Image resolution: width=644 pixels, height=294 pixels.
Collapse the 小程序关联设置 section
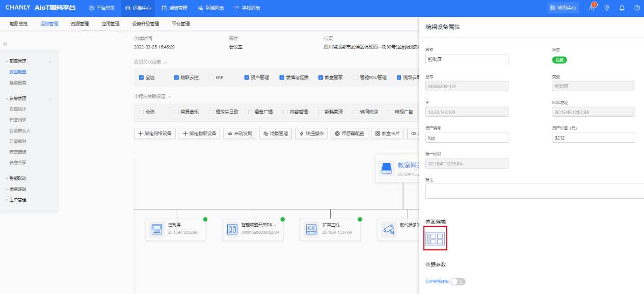(x=170, y=96)
